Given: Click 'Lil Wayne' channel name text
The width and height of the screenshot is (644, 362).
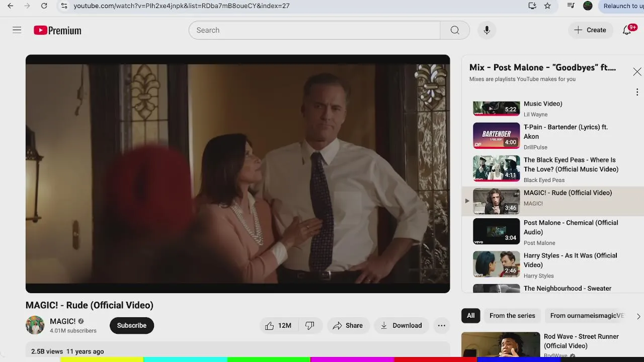Looking at the screenshot, I should point(535,115).
